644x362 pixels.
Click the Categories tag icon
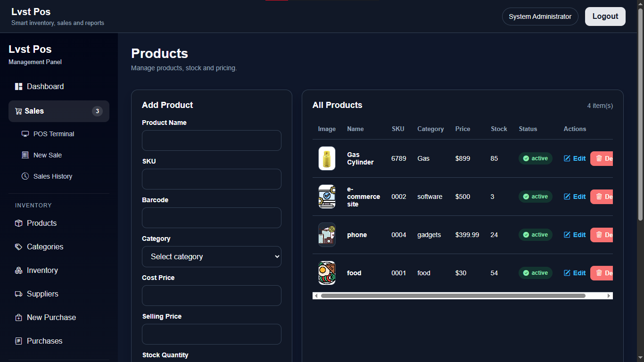19,247
